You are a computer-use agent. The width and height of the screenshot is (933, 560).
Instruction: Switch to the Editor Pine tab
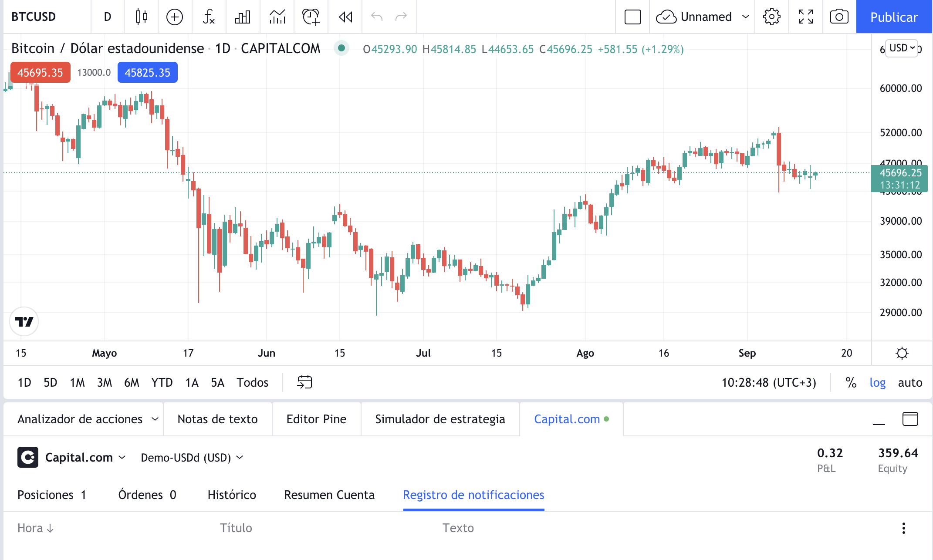[316, 419]
